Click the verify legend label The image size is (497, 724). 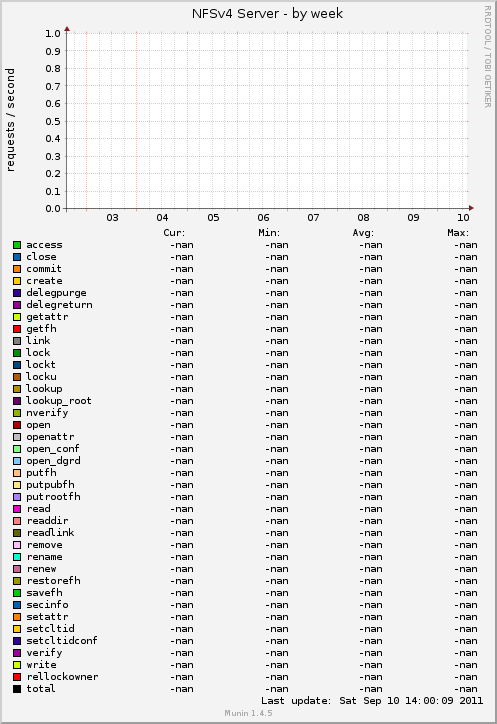coord(44,653)
